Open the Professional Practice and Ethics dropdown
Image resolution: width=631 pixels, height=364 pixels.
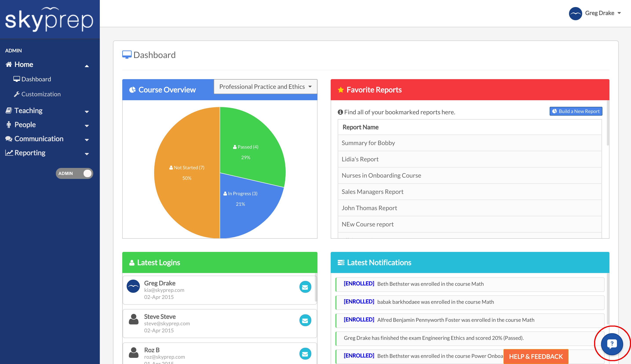[x=265, y=87]
